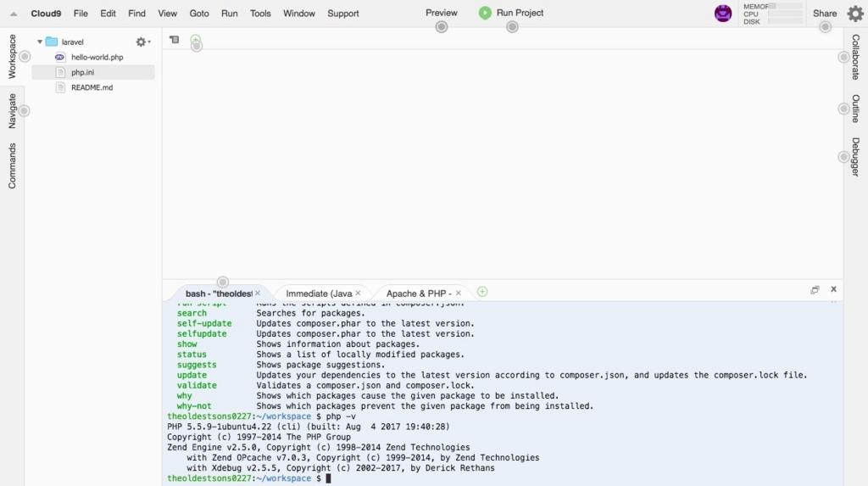Open the Collaborate side panel

[x=856, y=57]
